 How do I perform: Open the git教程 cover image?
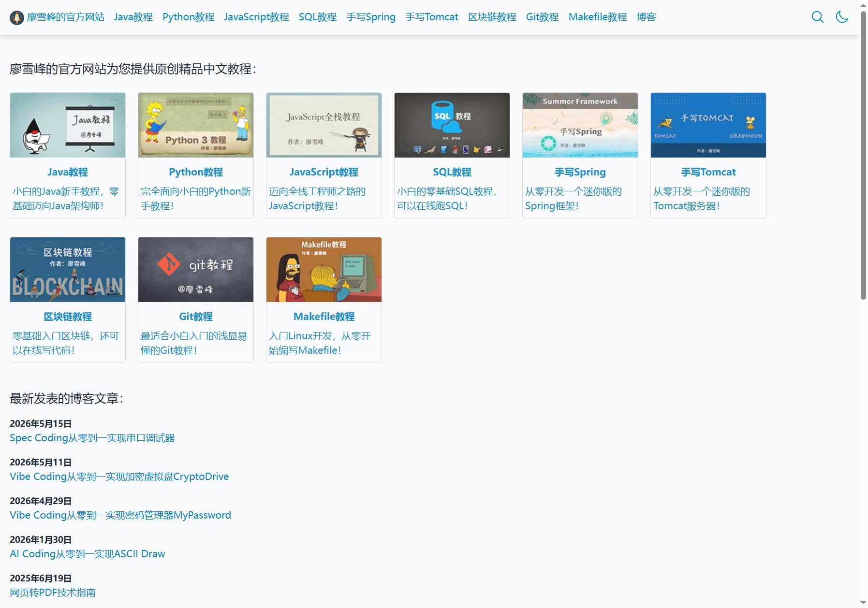coord(196,270)
